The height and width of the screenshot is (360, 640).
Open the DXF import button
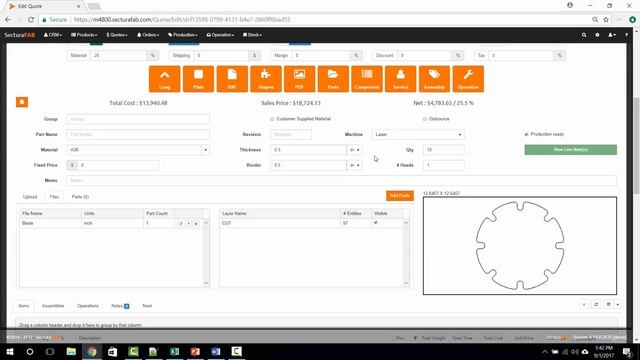pyautogui.click(x=232, y=79)
